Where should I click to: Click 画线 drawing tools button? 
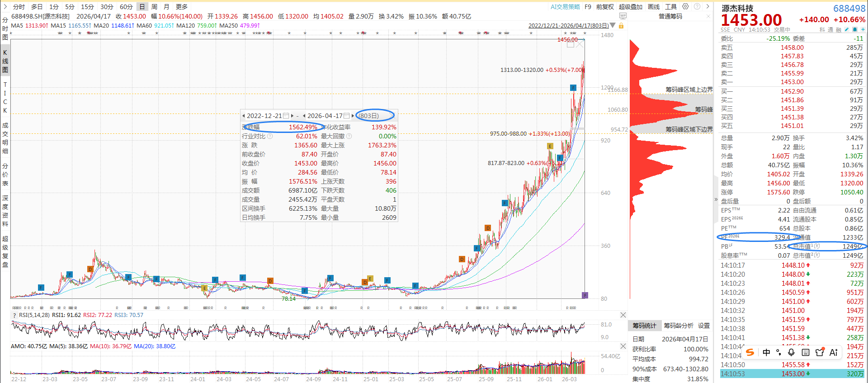(654, 7)
